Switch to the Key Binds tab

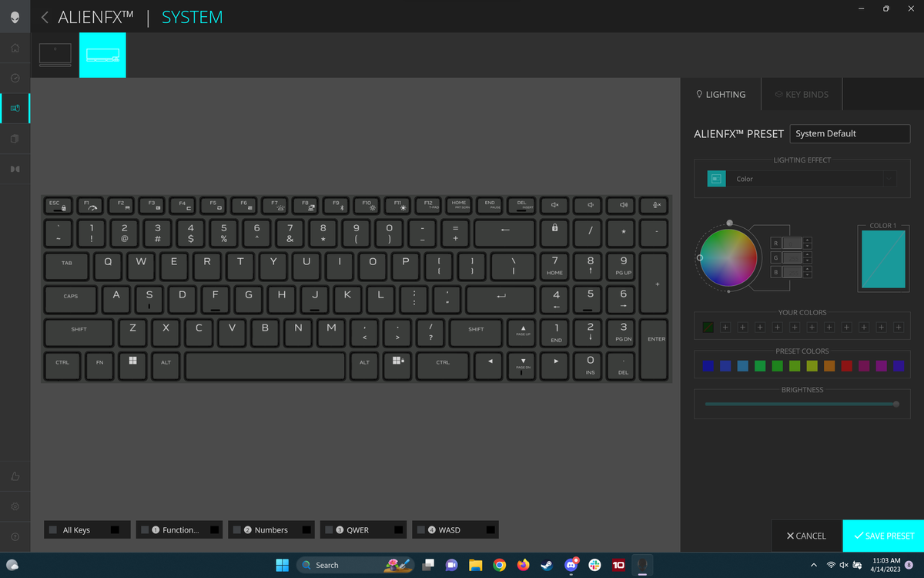point(802,94)
